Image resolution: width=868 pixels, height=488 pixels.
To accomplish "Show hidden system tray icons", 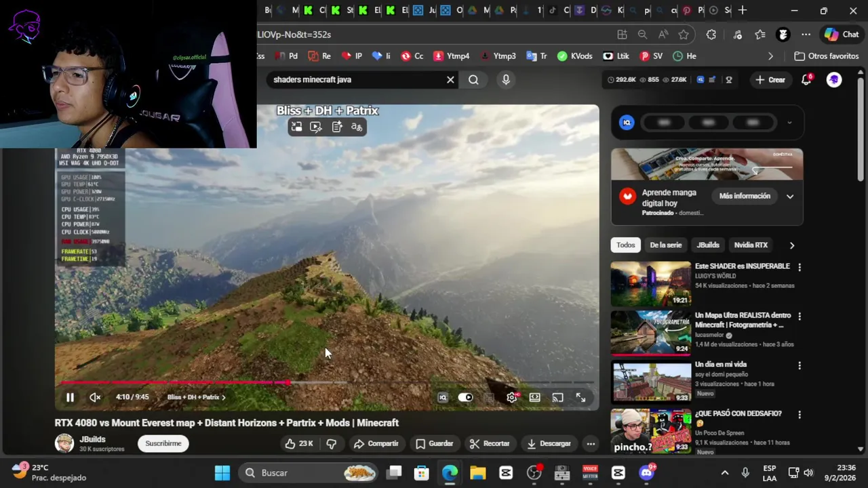I will click(x=724, y=472).
